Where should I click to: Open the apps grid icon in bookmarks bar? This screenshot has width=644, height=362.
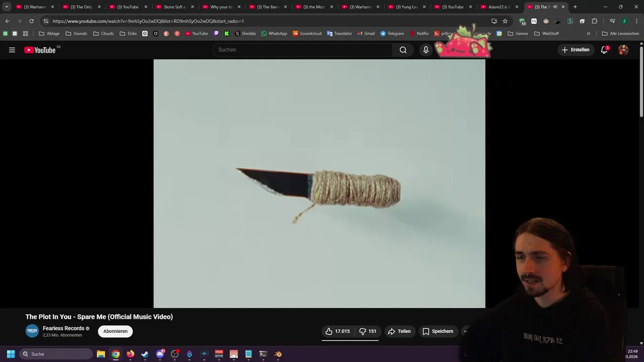25,34
